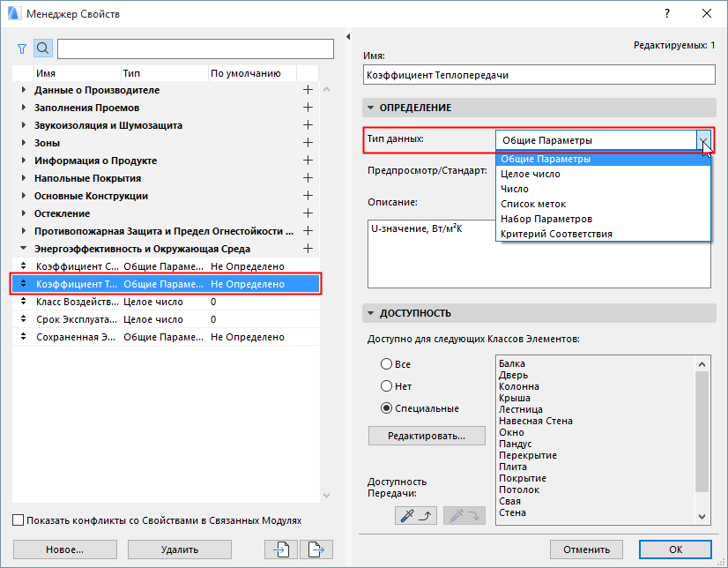Click the Отменить button
The height and width of the screenshot is (568, 728).
coord(586,549)
